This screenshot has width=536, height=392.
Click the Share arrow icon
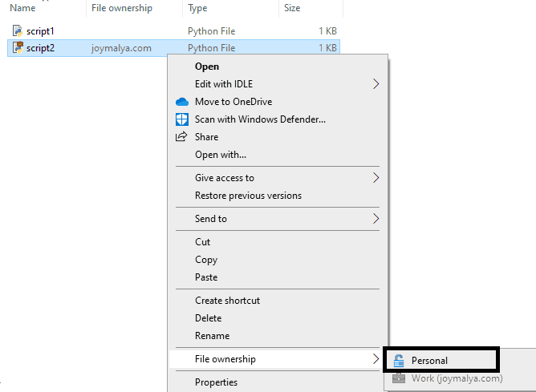[x=181, y=136]
